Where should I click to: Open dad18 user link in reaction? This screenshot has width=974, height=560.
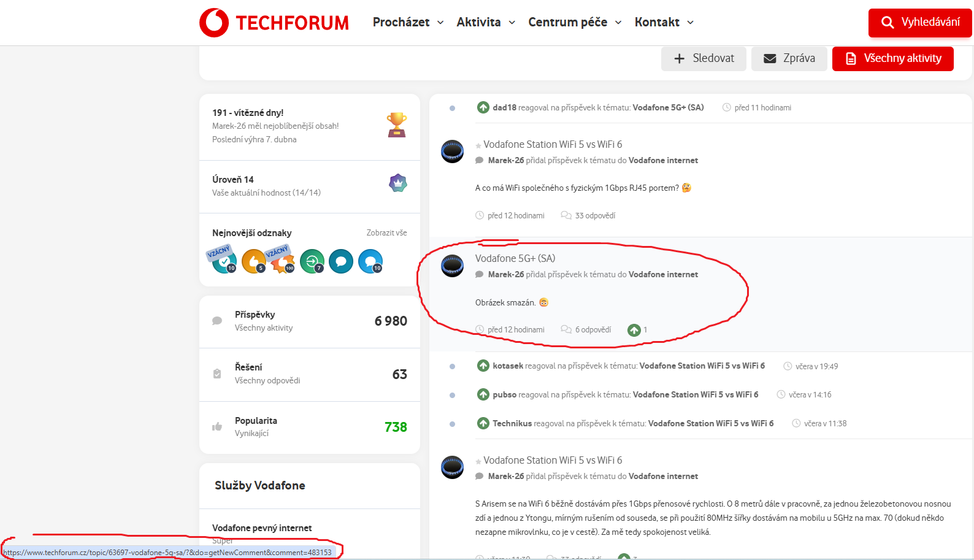[x=504, y=107]
